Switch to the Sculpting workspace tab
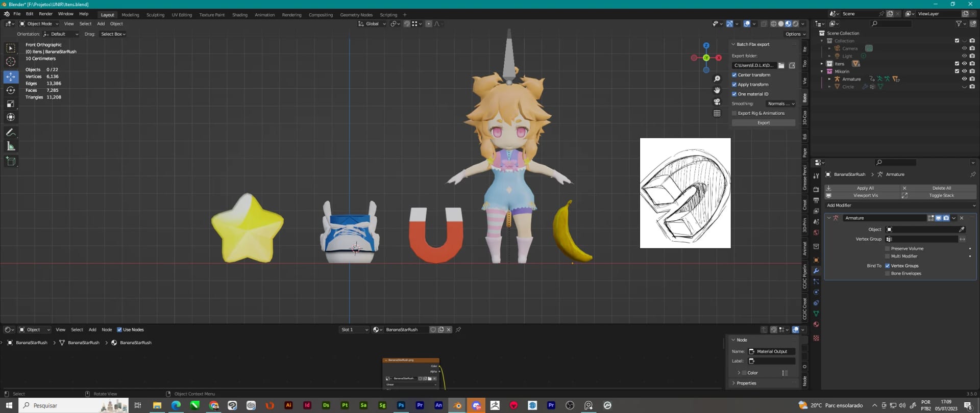Image resolution: width=980 pixels, height=413 pixels. 155,15
